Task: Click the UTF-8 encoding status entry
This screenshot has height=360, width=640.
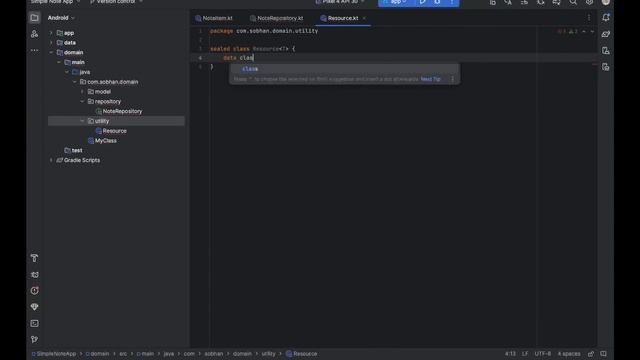Action: (543, 354)
